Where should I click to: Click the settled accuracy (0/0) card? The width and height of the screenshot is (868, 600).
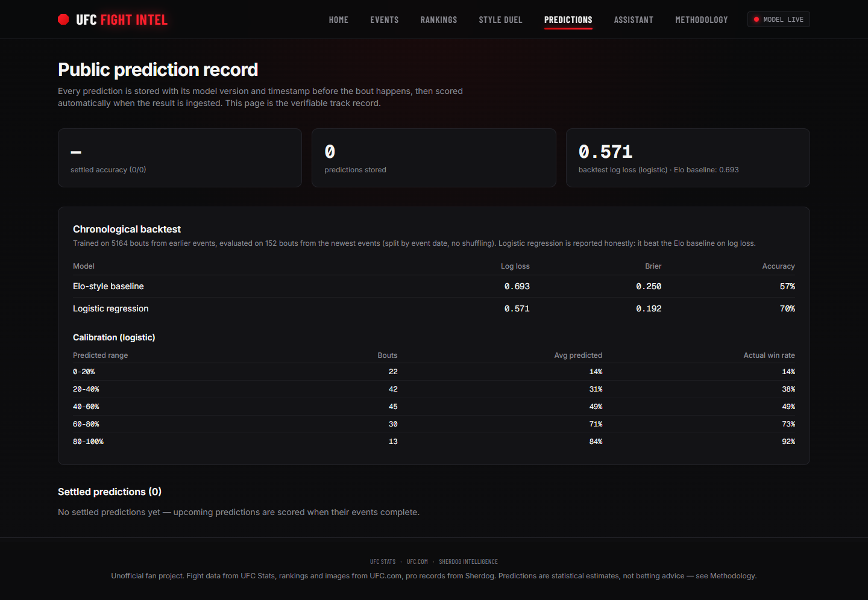180,158
